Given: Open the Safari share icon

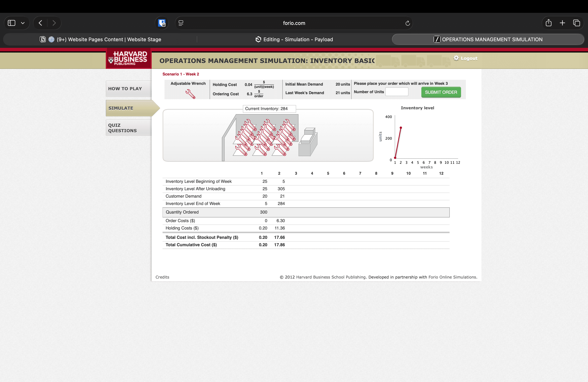Looking at the screenshot, I should coord(549,23).
